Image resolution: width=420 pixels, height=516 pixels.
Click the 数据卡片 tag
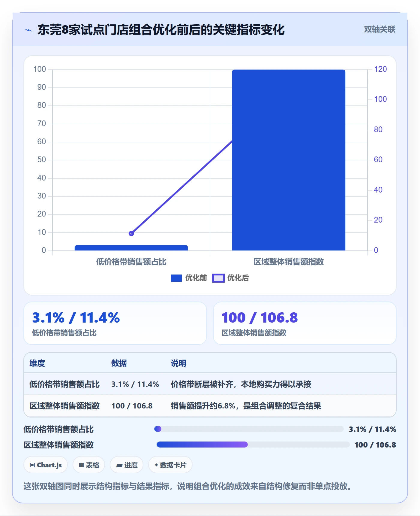pos(170,465)
